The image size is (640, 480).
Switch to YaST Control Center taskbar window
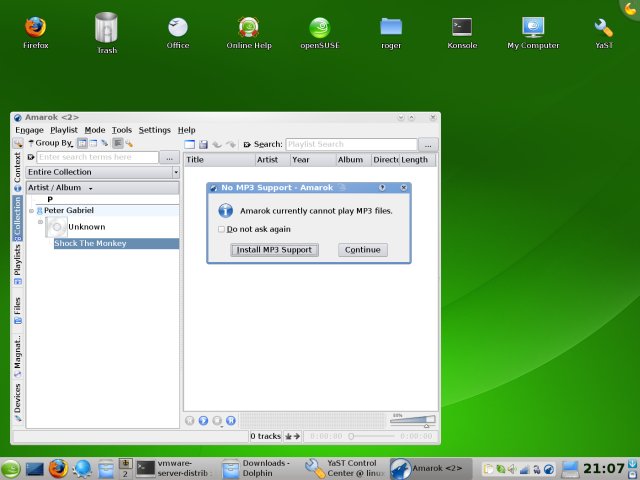coord(345,468)
